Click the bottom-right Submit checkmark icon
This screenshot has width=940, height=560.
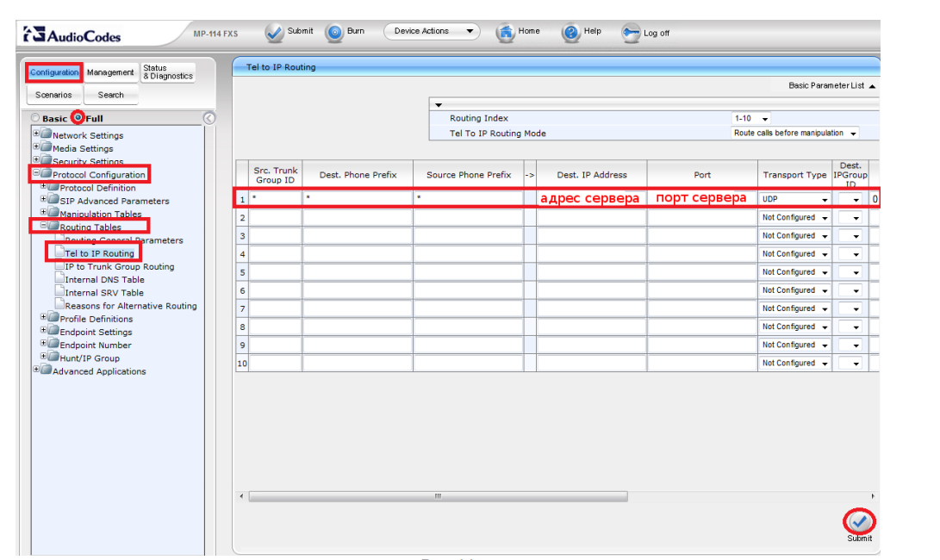858,521
